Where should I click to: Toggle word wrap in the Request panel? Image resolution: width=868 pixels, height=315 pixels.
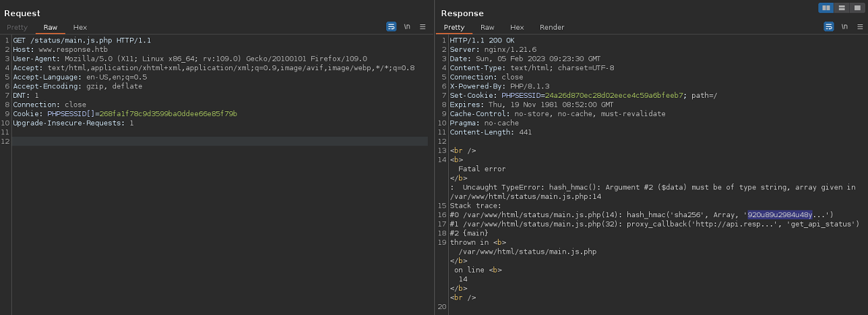392,27
